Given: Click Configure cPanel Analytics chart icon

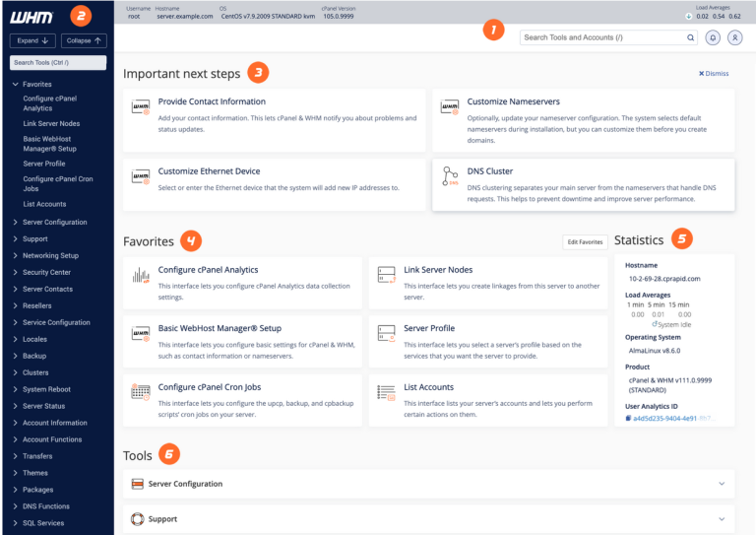Looking at the screenshot, I should (x=141, y=275).
